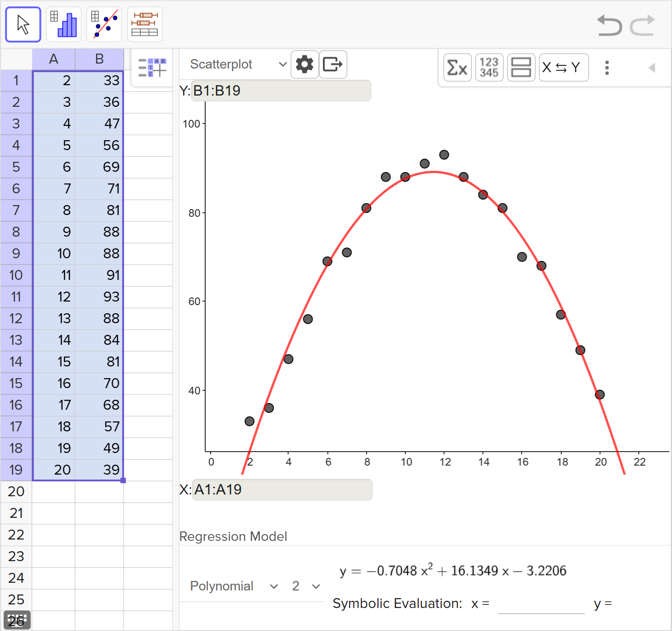
Task: Click the Redo arrow
Action: 642,25
